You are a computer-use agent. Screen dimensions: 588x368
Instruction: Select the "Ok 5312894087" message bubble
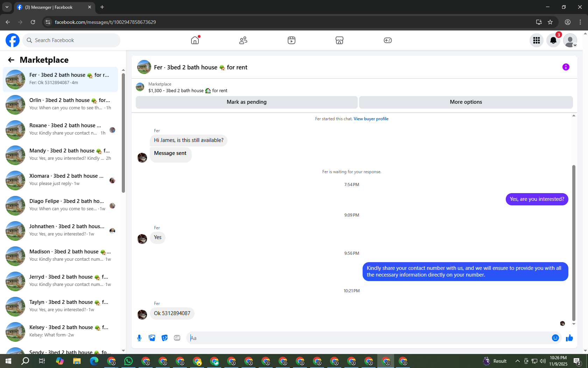point(172,313)
